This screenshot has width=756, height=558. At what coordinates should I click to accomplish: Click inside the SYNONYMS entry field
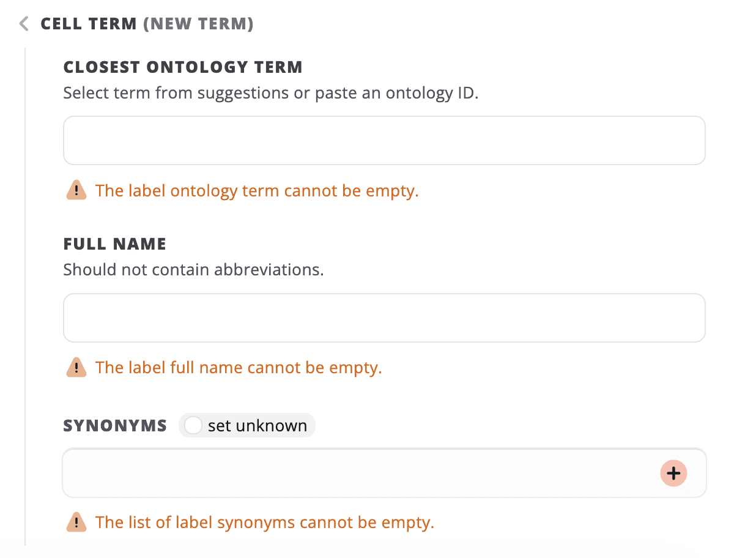coord(336,473)
